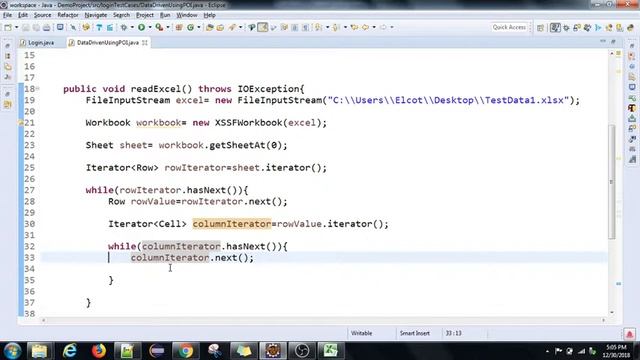
Task: Click the Debug bug toolbar icon
Action: click(124, 27)
